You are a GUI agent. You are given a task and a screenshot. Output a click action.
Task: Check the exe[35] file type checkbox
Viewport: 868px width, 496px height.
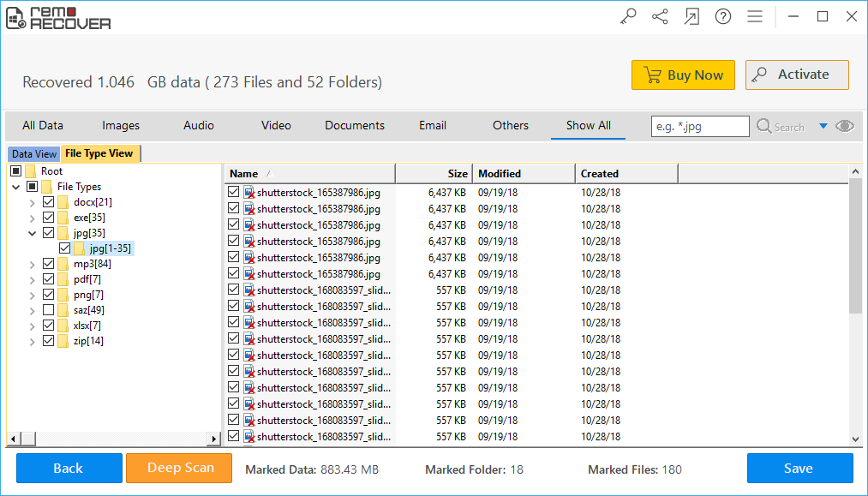pos(48,217)
